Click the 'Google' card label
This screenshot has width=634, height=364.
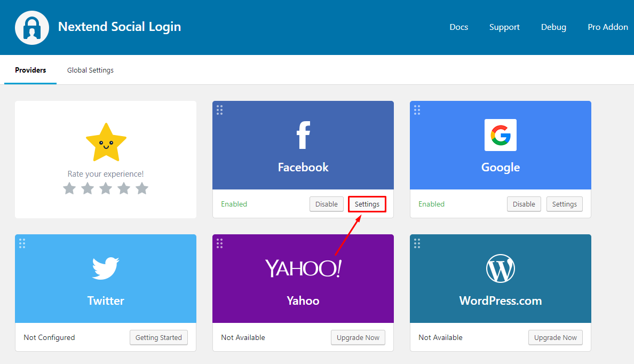[501, 168]
